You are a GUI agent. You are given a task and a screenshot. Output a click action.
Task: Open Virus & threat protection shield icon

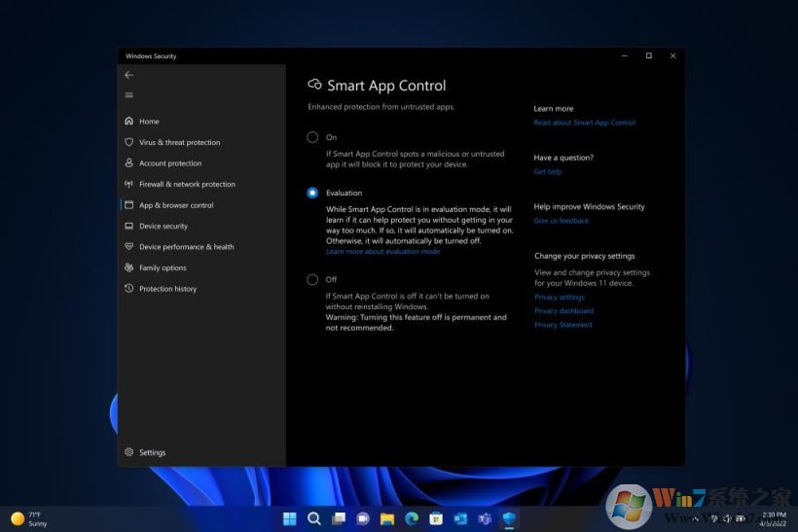point(129,142)
